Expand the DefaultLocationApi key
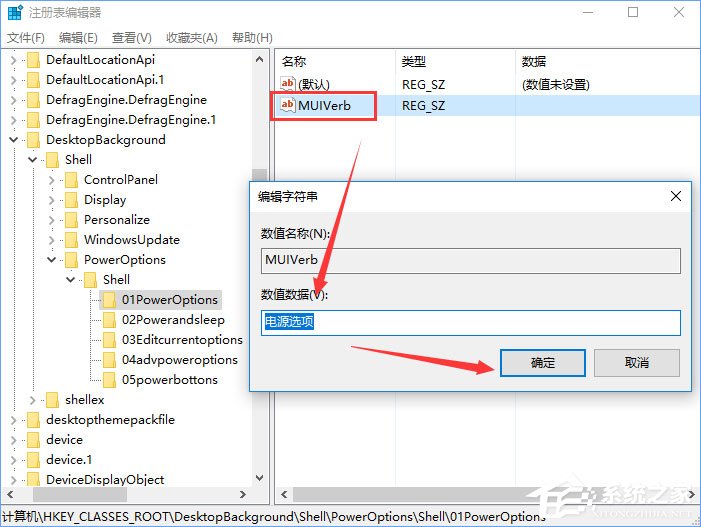Viewport: 701px width, 527px height. tap(13, 60)
